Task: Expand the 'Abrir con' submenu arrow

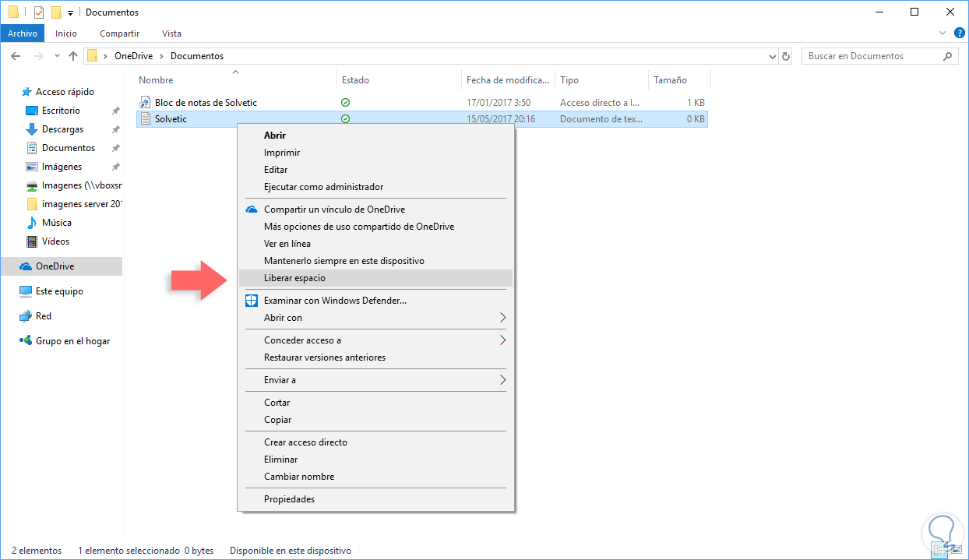Action: coord(502,318)
